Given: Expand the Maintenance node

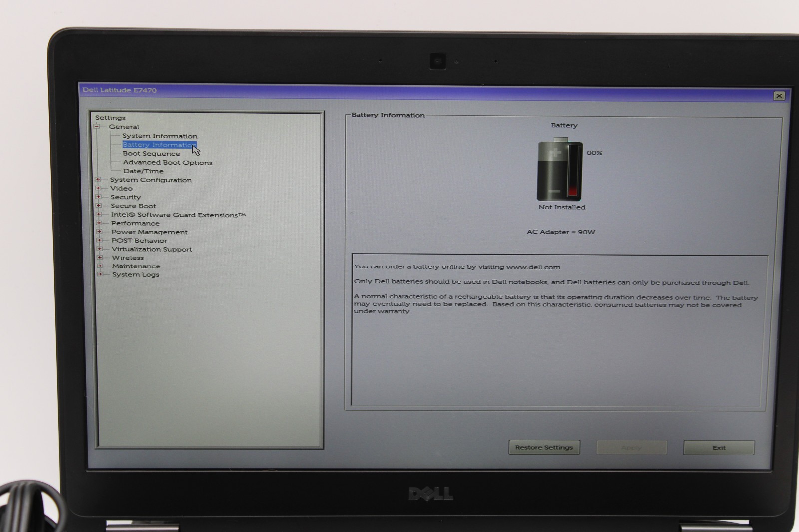Looking at the screenshot, I should click(100, 266).
